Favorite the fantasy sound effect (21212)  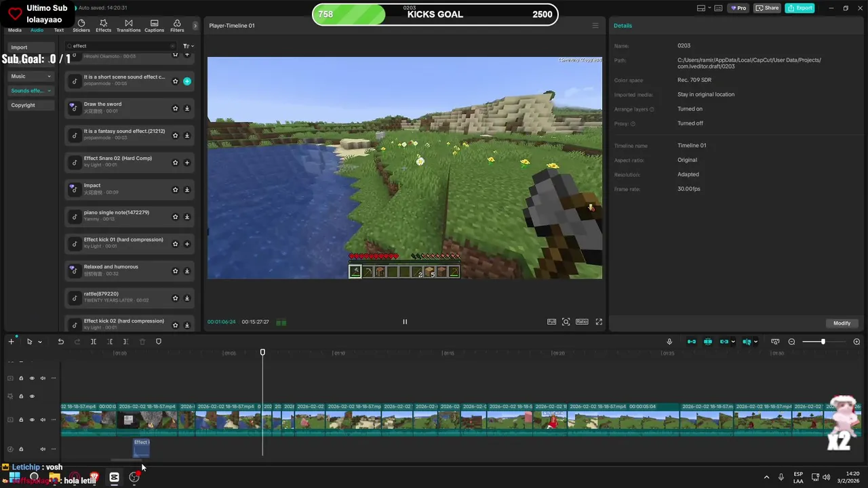click(x=175, y=136)
